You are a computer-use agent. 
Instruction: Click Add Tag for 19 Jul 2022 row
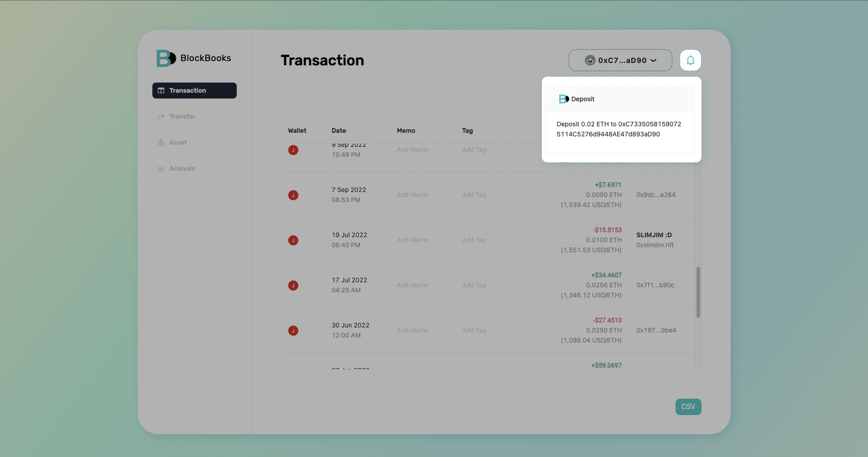[474, 240]
